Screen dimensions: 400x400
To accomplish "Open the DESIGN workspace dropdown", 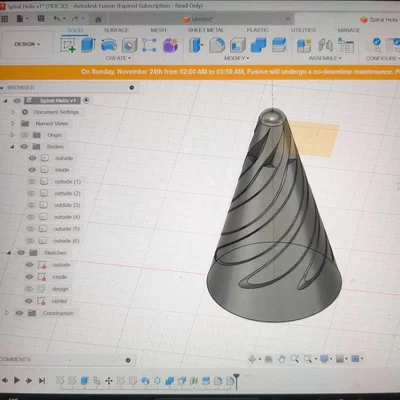I will pyautogui.click(x=27, y=44).
